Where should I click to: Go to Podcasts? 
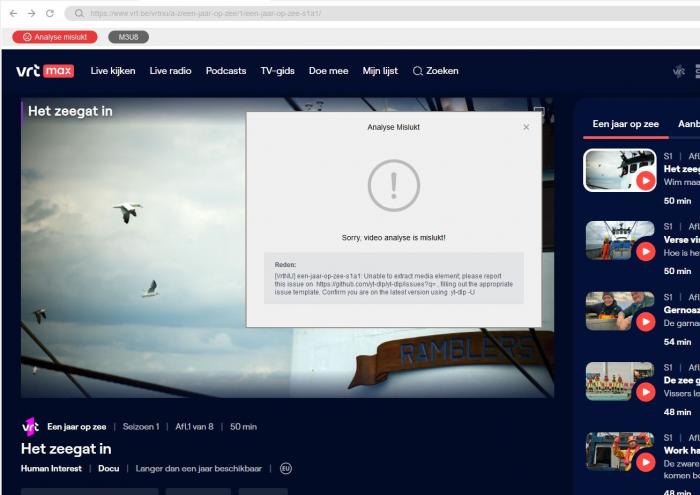tap(226, 71)
